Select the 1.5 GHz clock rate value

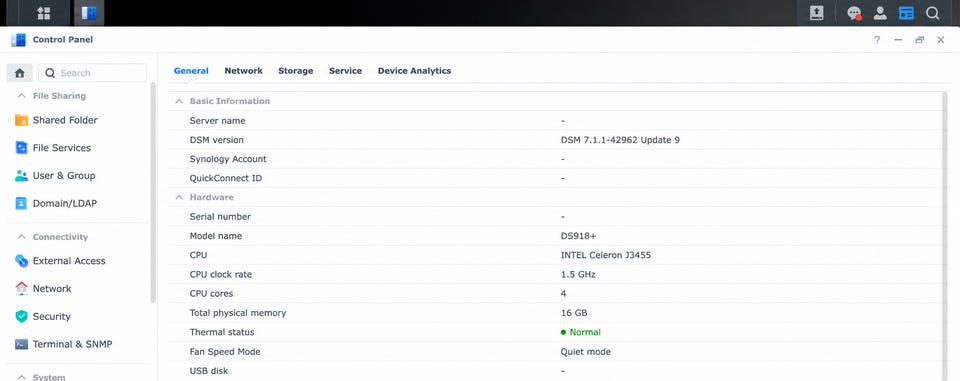[578, 274]
